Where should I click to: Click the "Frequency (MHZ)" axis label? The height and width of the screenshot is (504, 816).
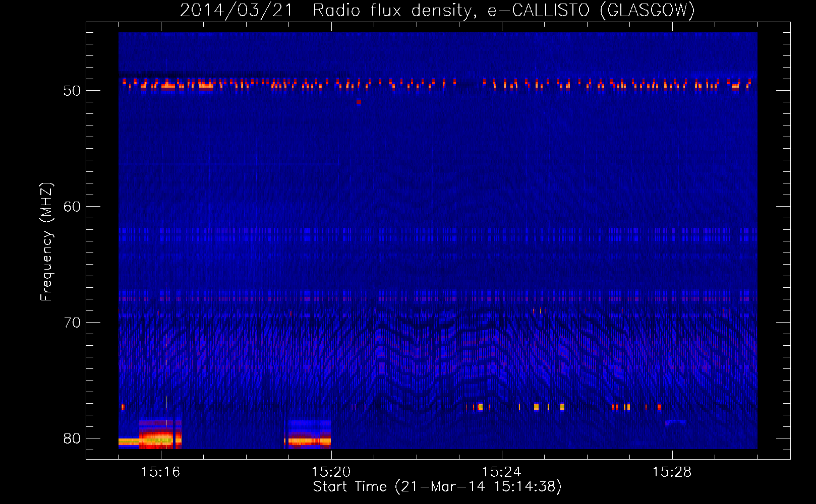pyautogui.click(x=46, y=242)
